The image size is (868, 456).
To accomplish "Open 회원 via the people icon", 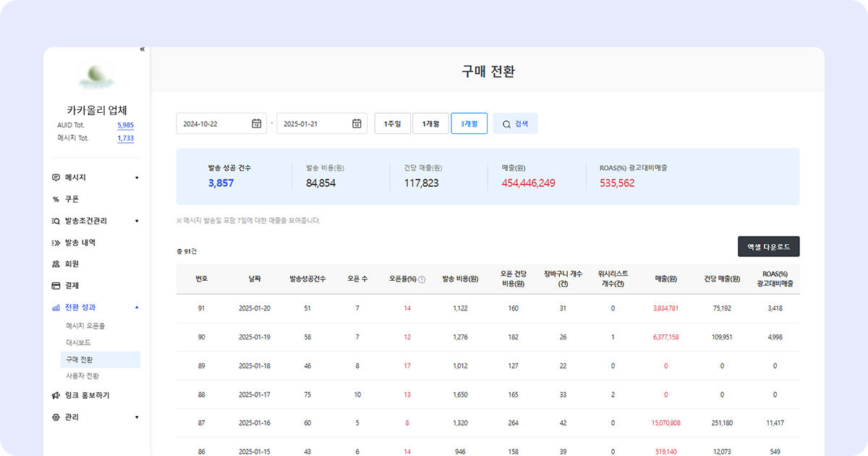I will click(x=56, y=264).
